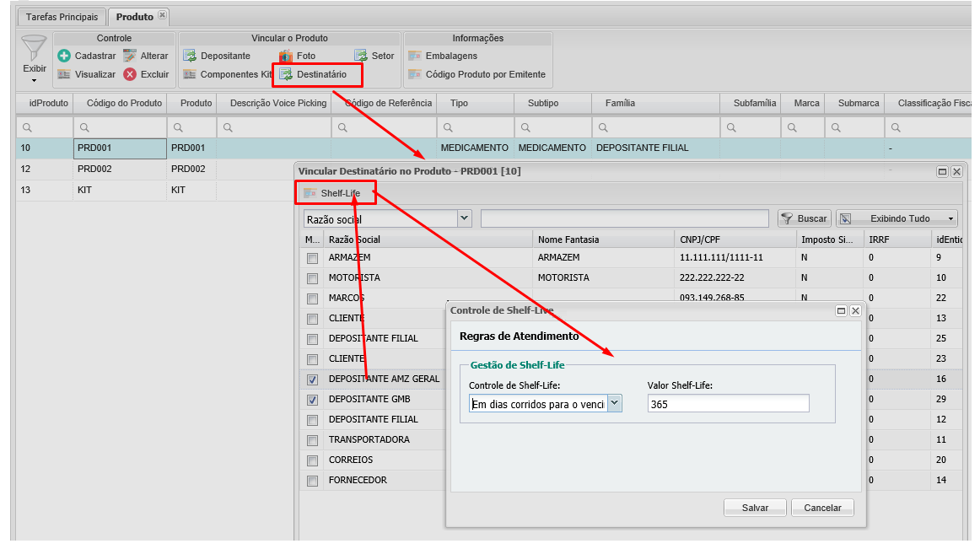The height and width of the screenshot is (549, 980).
Task: Open Código Produto por Emitente
Action: (477, 74)
